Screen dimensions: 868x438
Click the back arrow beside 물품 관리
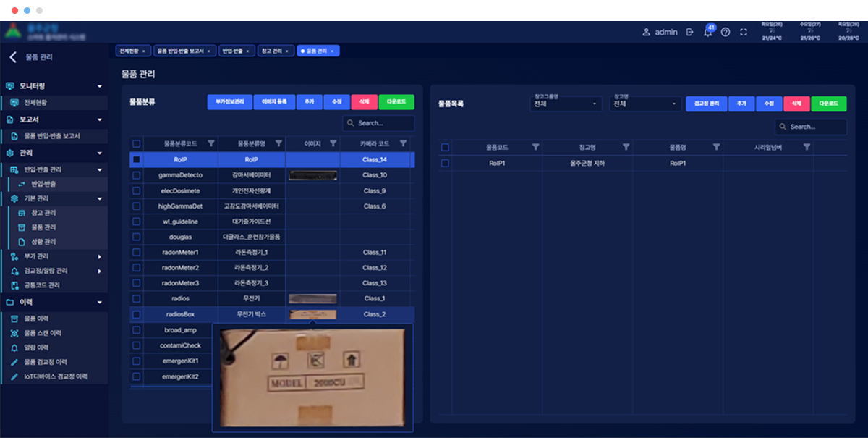point(12,57)
